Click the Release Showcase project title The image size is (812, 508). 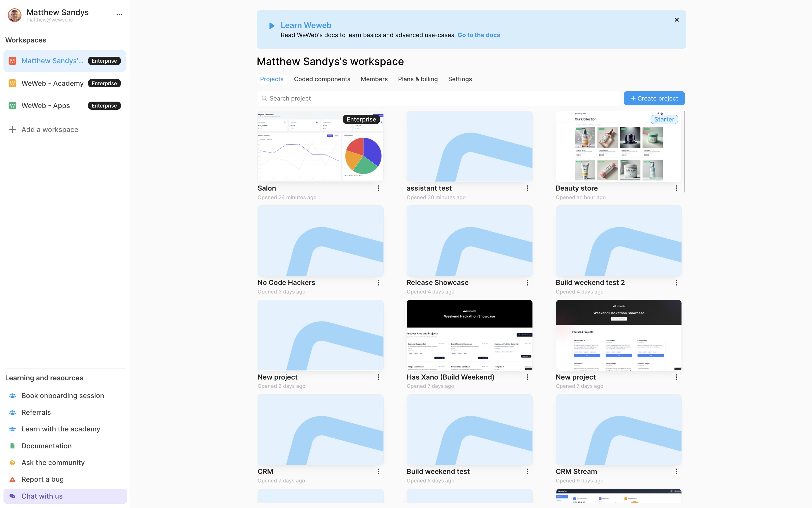(437, 282)
